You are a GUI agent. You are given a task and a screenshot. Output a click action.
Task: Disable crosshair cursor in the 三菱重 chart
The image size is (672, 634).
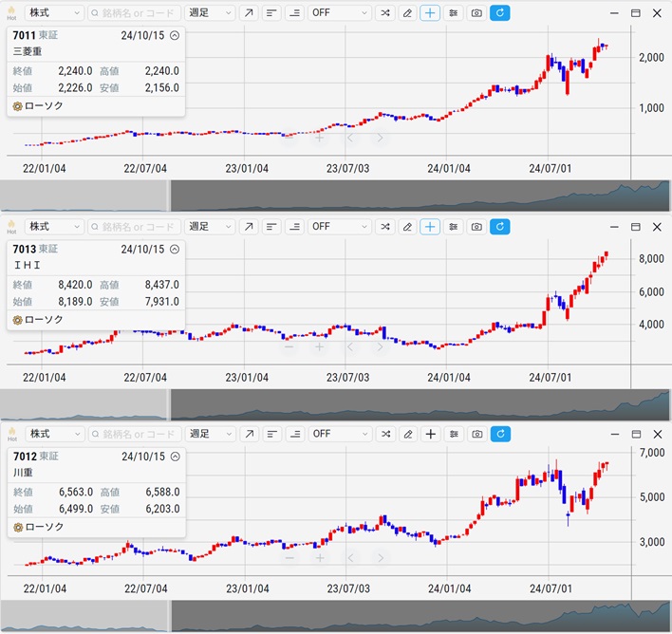431,13
